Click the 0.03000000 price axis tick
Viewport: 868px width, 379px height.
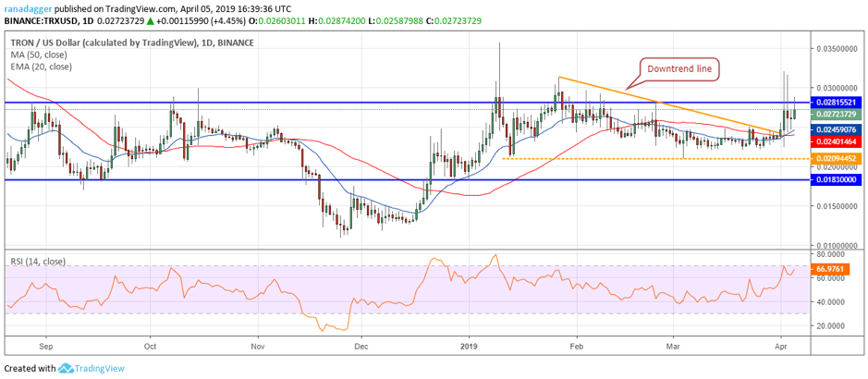(x=836, y=89)
